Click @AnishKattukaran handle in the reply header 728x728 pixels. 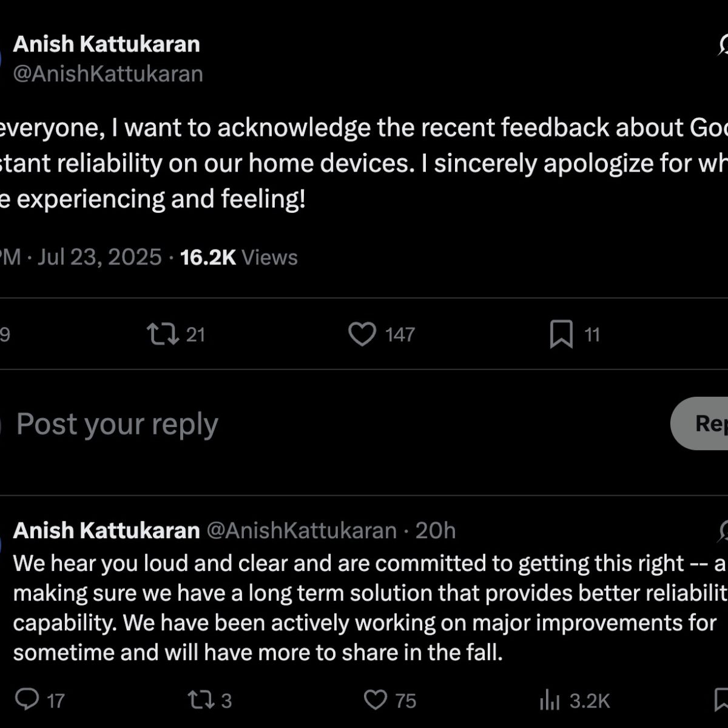point(302,531)
